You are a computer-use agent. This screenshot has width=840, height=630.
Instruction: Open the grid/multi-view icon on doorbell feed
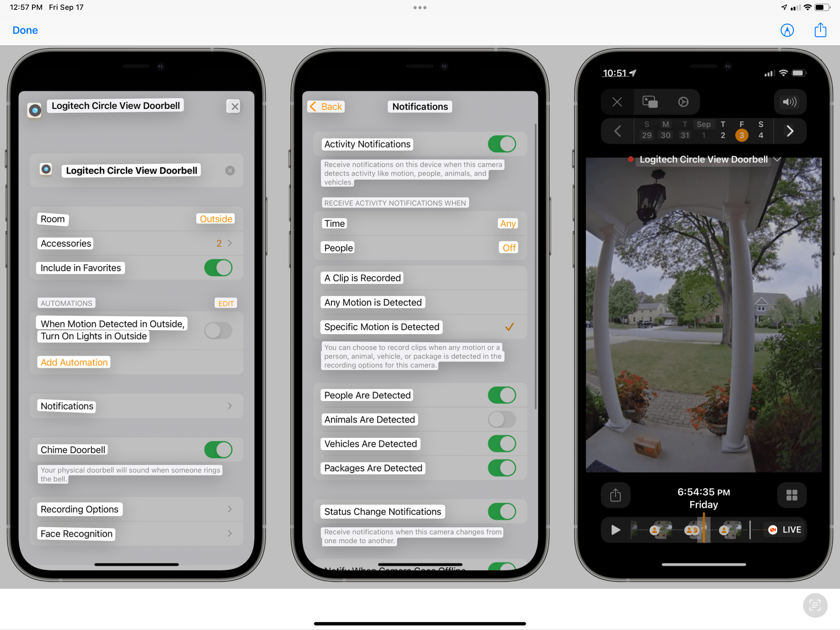coord(792,495)
